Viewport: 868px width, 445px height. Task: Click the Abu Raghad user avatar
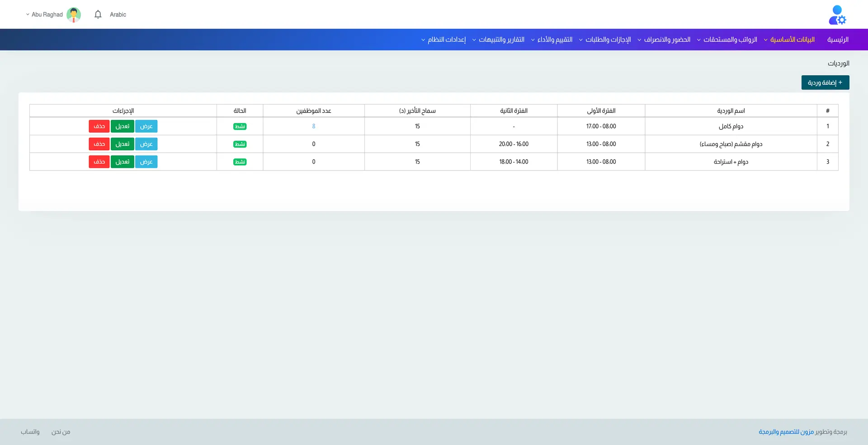tap(74, 14)
